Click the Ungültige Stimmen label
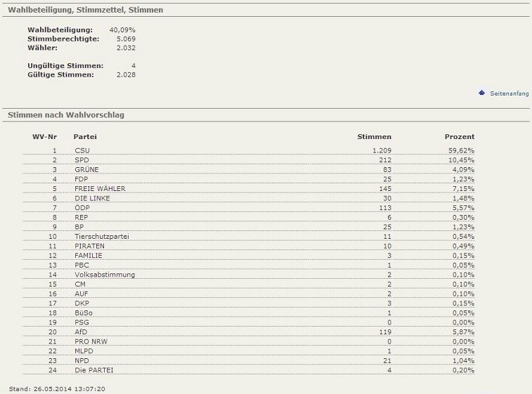532x394 pixels. point(65,66)
